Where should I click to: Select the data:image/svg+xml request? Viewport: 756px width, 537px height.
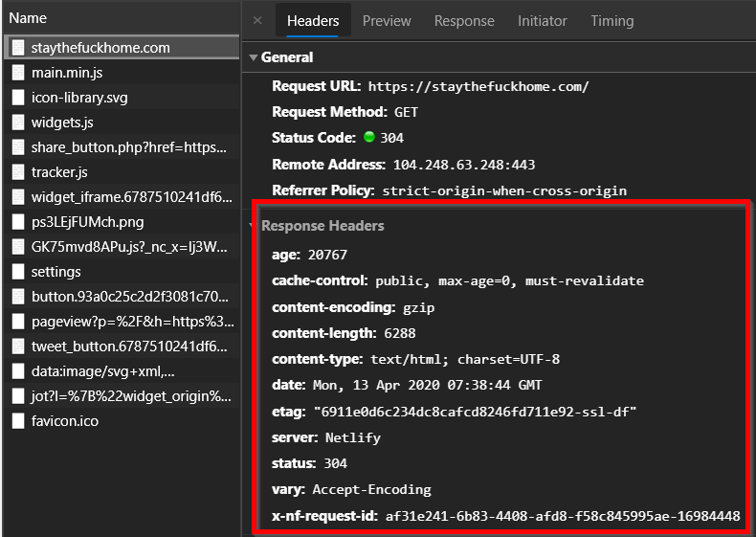[102, 371]
